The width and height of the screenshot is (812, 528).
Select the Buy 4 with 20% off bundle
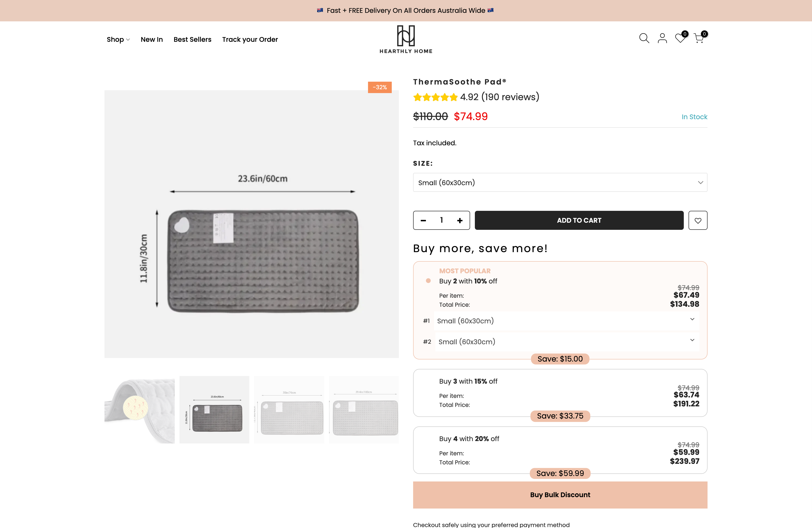(560, 450)
